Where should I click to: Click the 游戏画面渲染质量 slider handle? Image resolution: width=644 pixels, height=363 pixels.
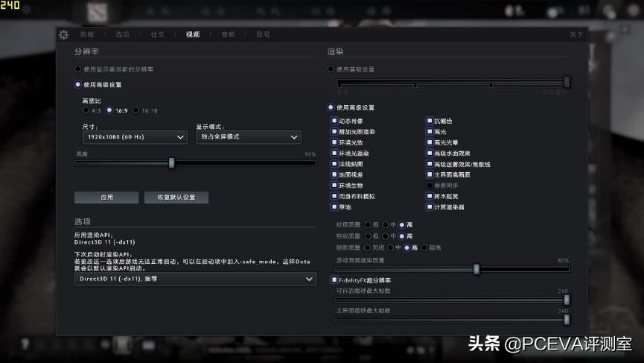pos(476,269)
